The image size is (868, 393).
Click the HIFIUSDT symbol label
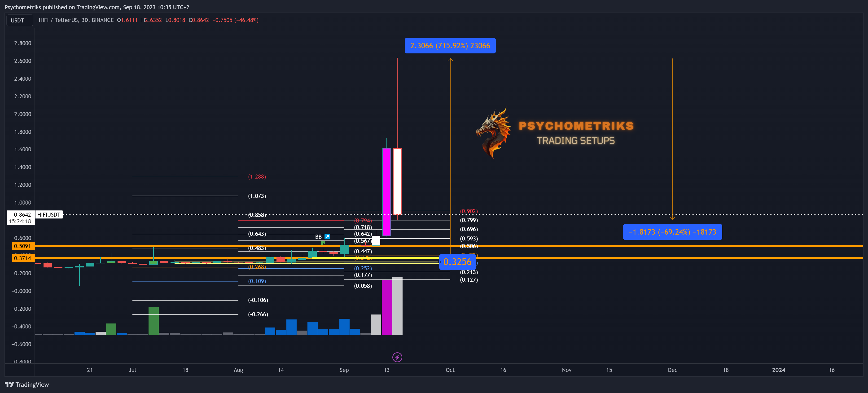tap(49, 214)
